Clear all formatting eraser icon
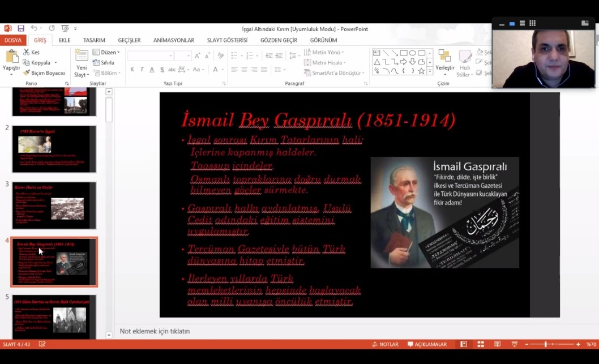Viewport: 599px width, 364px height. [x=220, y=56]
